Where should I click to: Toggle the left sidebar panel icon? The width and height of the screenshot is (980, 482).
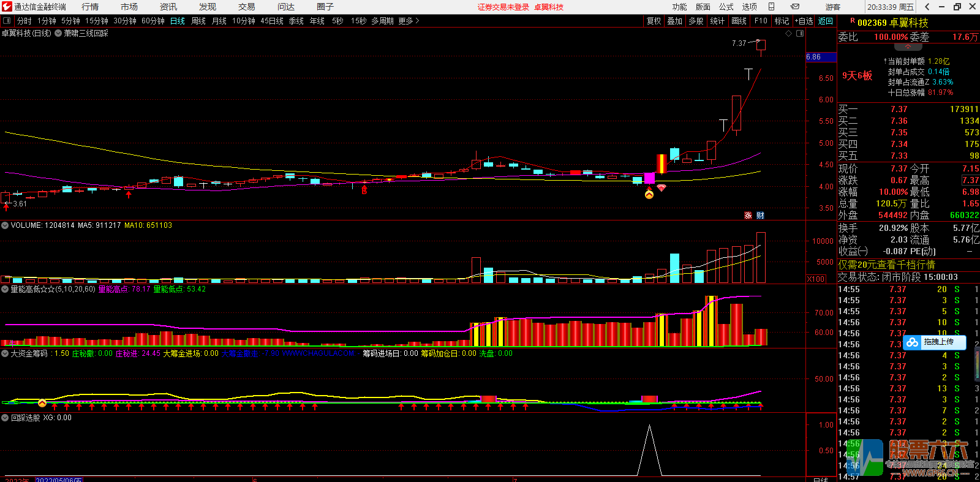7,21
